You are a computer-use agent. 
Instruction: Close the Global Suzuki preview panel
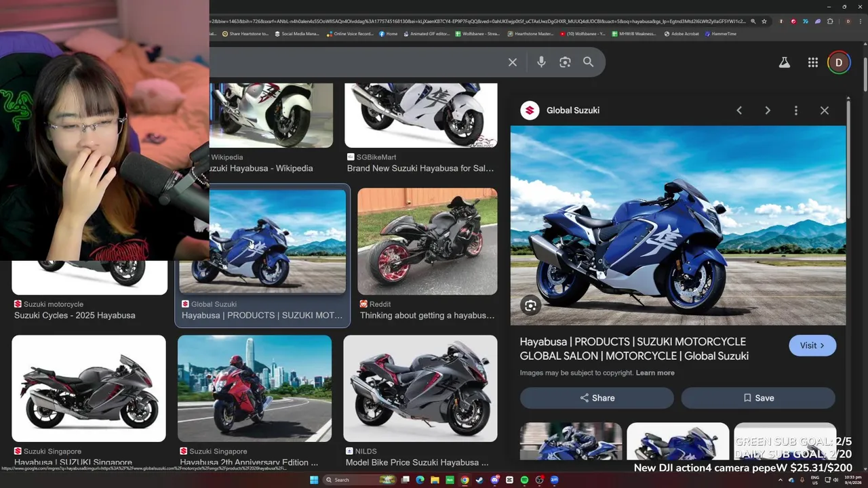pyautogui.click(x=825, y=110)
